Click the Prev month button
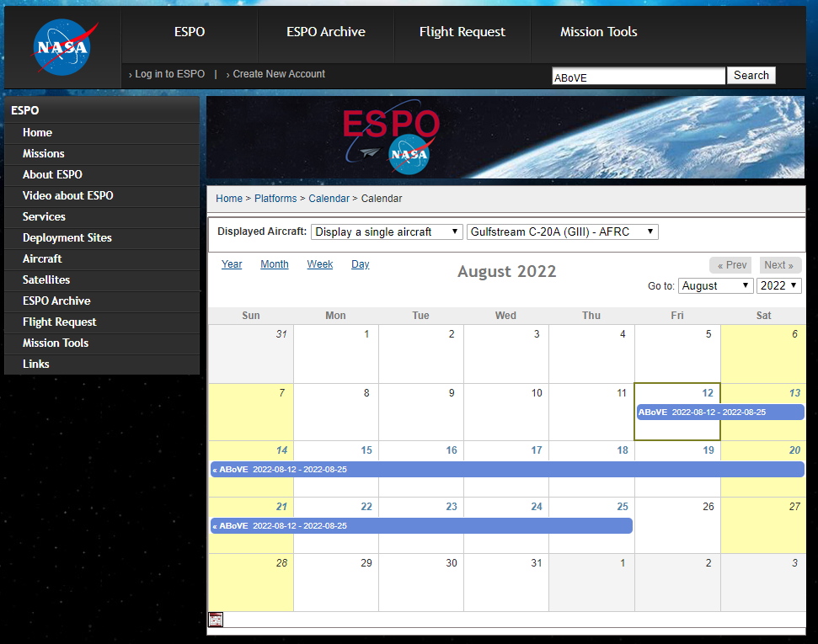 coord(730,265)
